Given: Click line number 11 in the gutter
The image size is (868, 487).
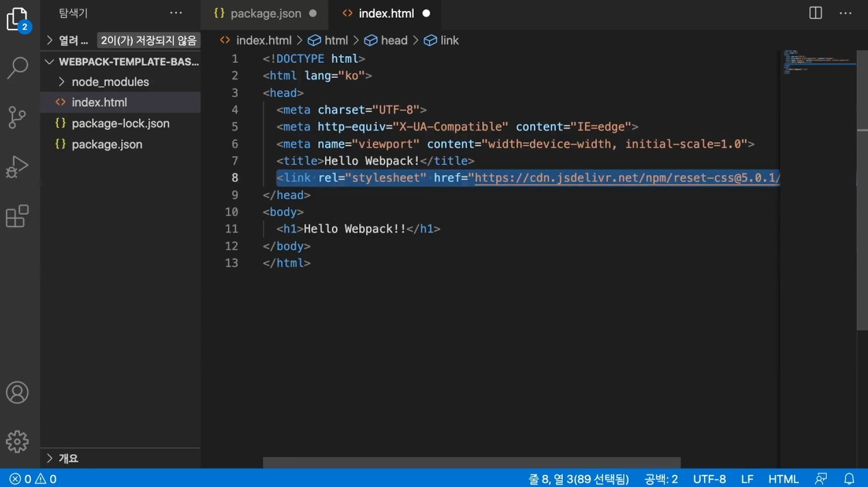Looking at the screenshot, I should pyautogui.click(x=231, y=229).
